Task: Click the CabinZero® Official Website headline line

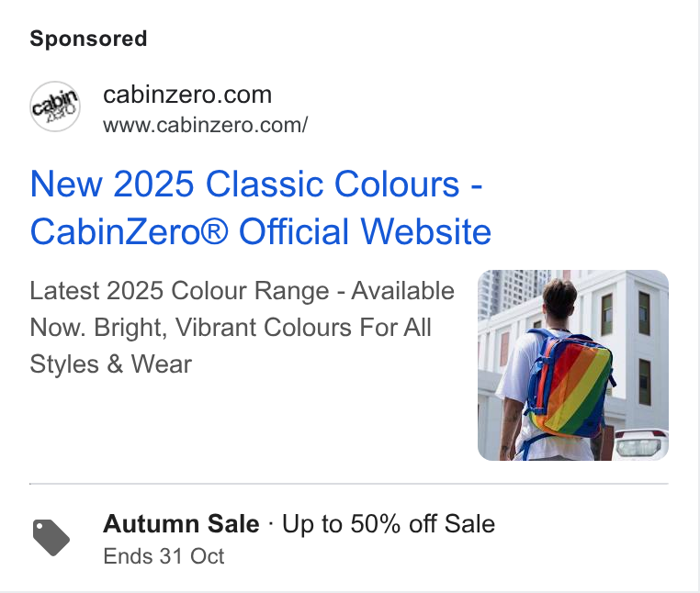Action: (x=261, y=231)
